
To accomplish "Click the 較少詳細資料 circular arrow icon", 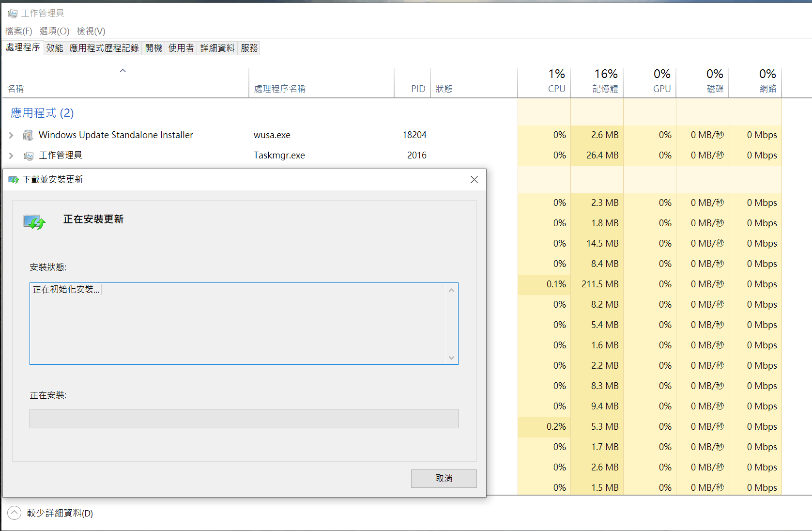I will 15,513.
